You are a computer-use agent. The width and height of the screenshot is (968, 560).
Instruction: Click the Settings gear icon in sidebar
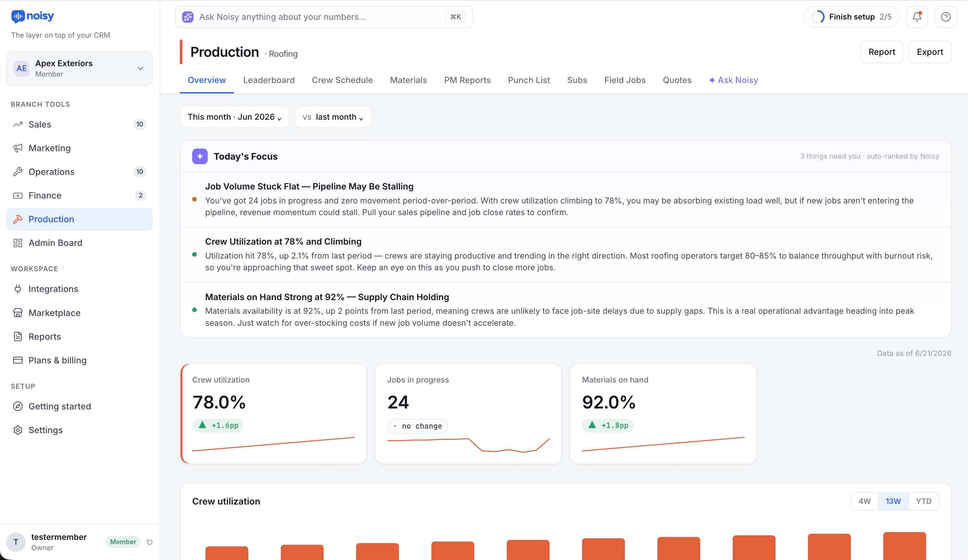pos(18,430)
